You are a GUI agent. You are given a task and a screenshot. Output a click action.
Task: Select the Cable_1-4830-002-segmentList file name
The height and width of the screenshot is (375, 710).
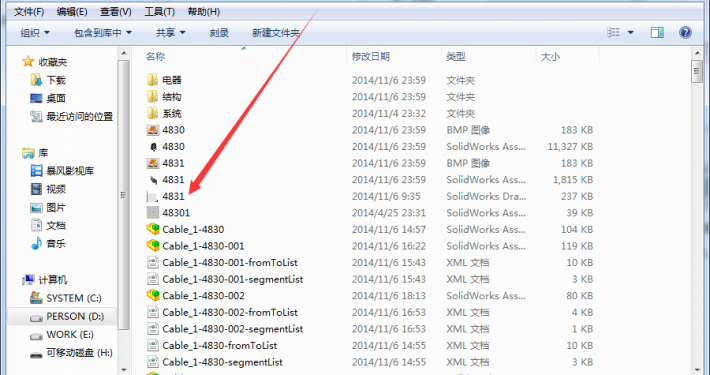[233, 329]
